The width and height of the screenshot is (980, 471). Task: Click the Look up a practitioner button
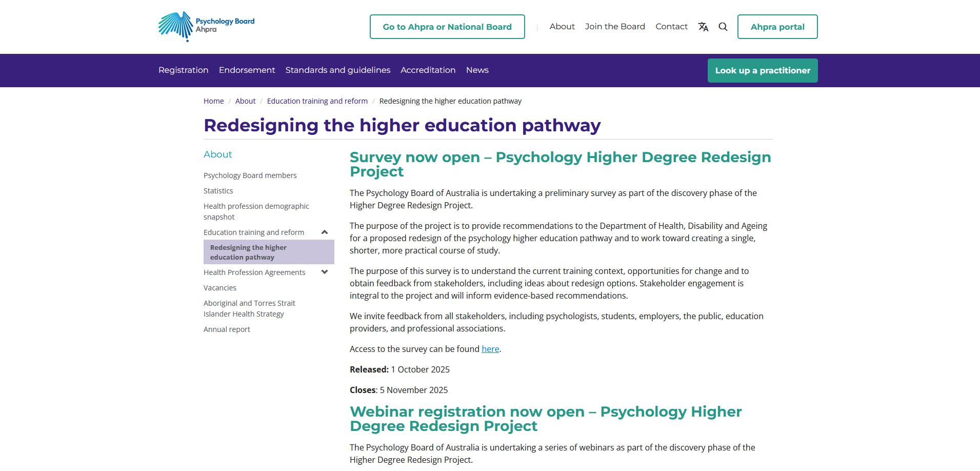(762, 71)
